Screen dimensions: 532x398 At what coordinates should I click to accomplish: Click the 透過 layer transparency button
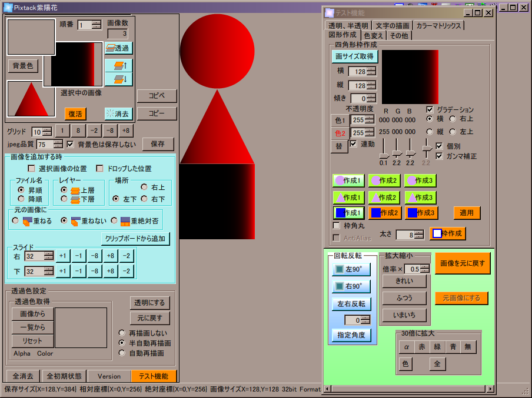tap(118, 48)
